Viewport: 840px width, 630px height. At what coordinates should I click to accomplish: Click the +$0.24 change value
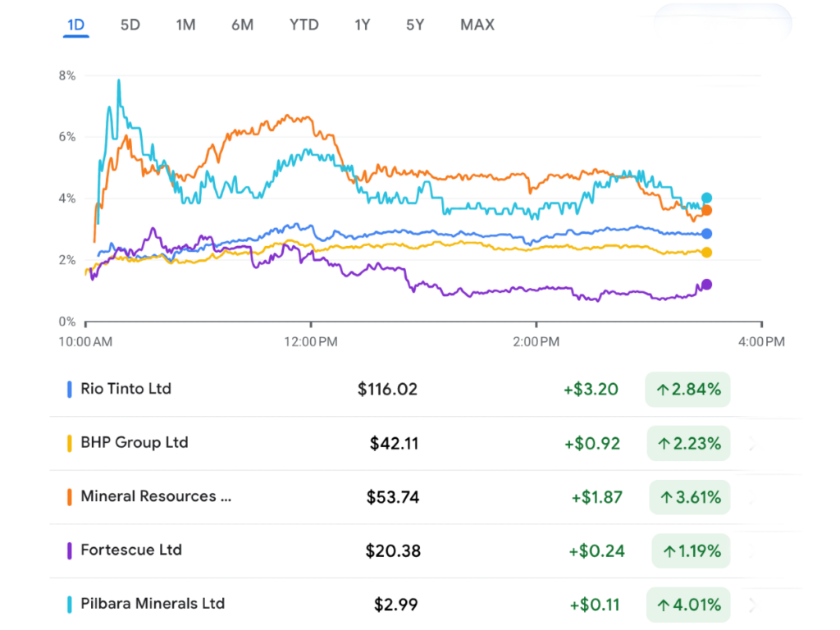click(x=597, y=550)
